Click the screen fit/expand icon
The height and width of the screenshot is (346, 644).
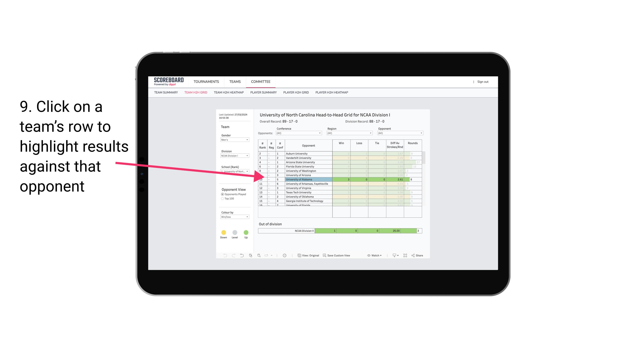click(x=405, y=256)
